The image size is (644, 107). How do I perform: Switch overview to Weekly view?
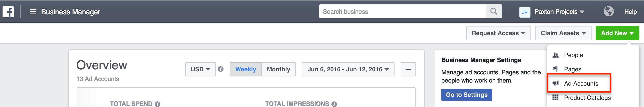(x=245, y=69)
